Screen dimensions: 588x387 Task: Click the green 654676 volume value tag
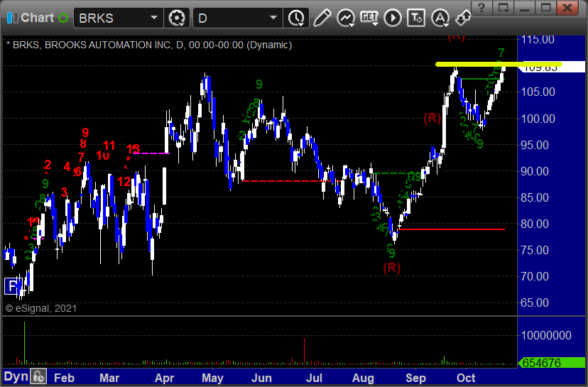tap(552, 363)
